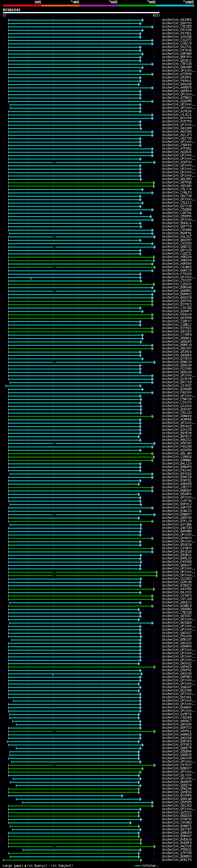The width and height of the screenshot is (197, 868).
Task: Select hit label UniRef100_A9NKK9
Action: [x=177, y=416]
